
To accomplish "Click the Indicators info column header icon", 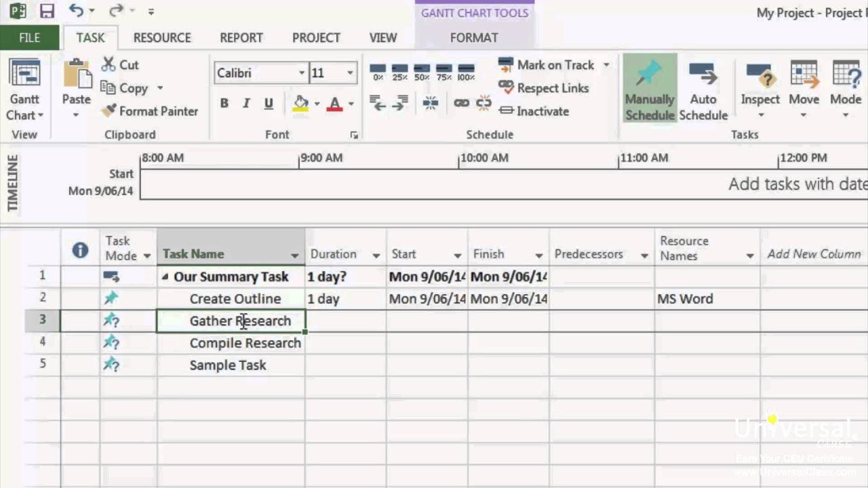I will point(80,251).
